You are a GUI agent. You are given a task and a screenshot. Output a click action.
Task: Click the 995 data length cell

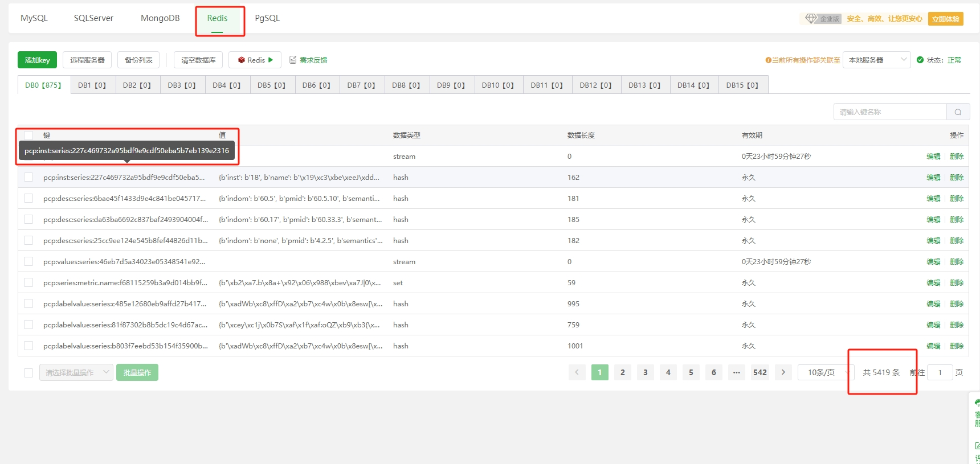tap(574, 303)
